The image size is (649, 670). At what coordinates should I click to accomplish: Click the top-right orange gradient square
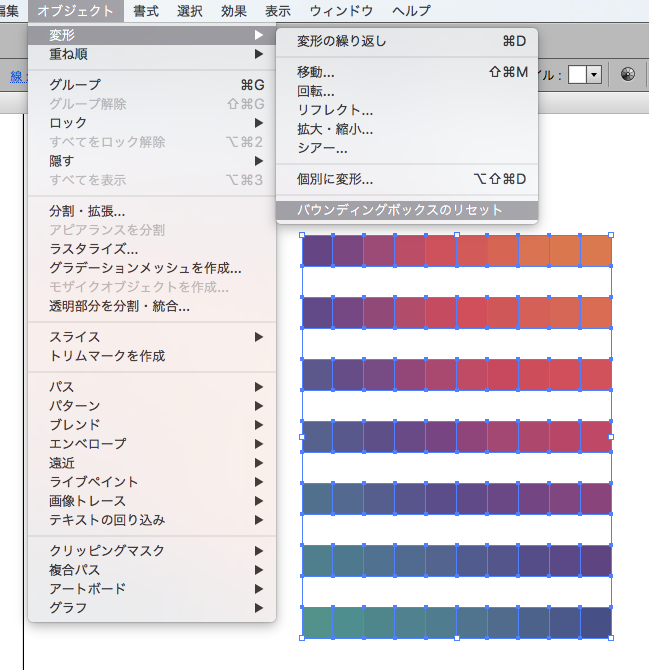point(596,251)
